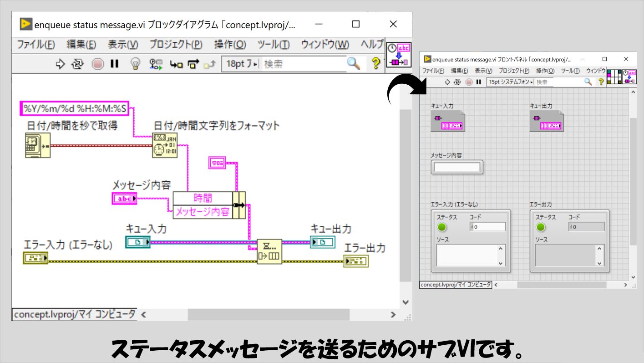Image resolution: width=644 pixels, height=363 pixels.
Task: Click the Step Into debugging icon
Action: (176, 64)
